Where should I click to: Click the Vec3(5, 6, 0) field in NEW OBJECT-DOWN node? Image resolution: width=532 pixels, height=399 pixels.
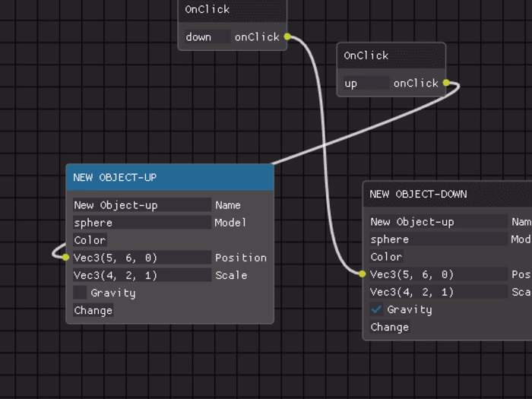point(439,274)
